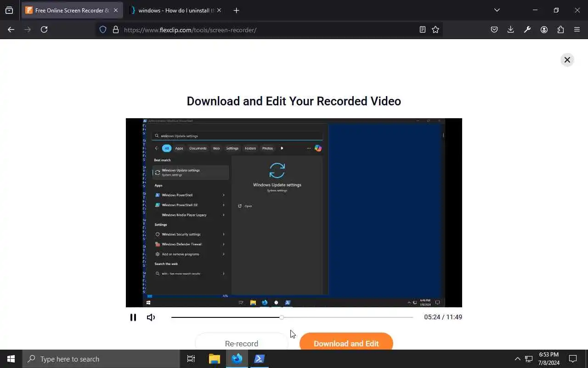Reload the current page
The width and height of the screenshot is (588, 368).
click(x=44, y=29)
